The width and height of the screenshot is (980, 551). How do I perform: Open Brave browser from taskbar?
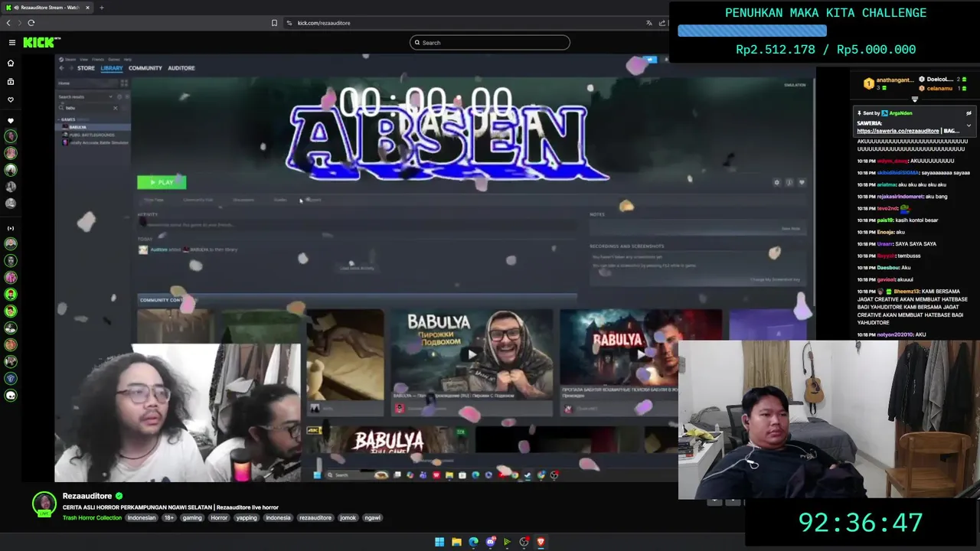point(541,542)
